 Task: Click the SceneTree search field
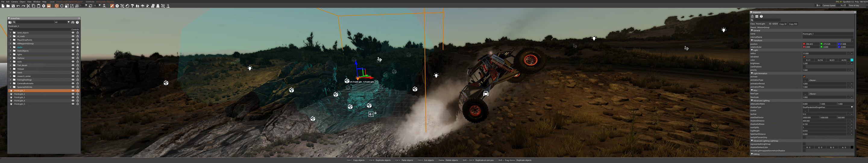coord(35,23)
